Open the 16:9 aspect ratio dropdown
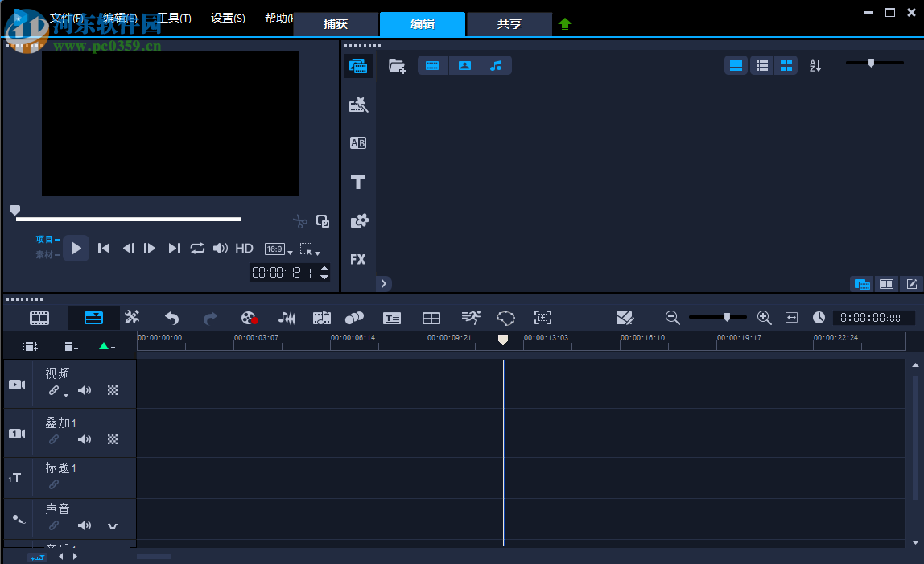This screenshot has width=924, height=564. coord(278,249)
